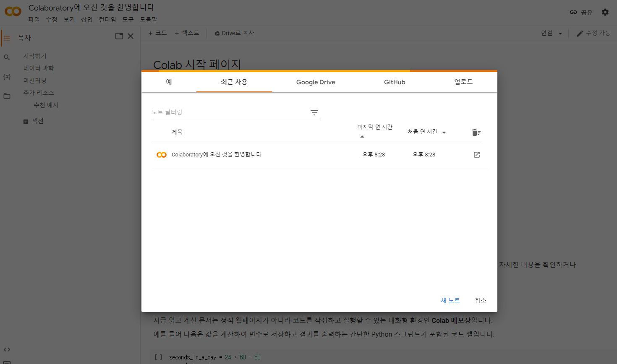Click the Colab icon of the recent notebook row

point(162,155)
